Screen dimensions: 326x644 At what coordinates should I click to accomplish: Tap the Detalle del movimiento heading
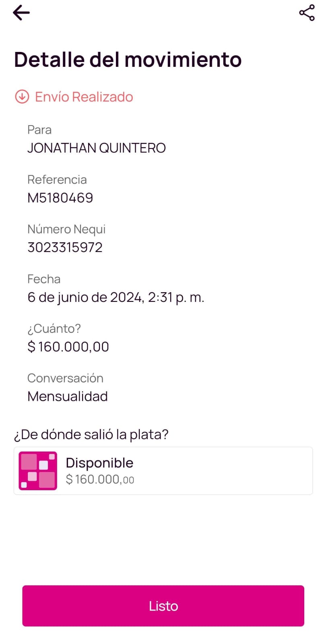[128, 60]
